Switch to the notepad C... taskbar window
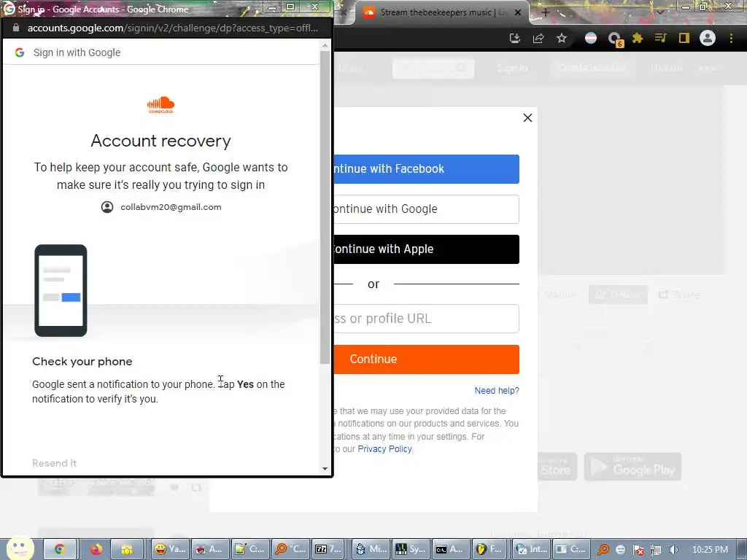 click(251, 550)
